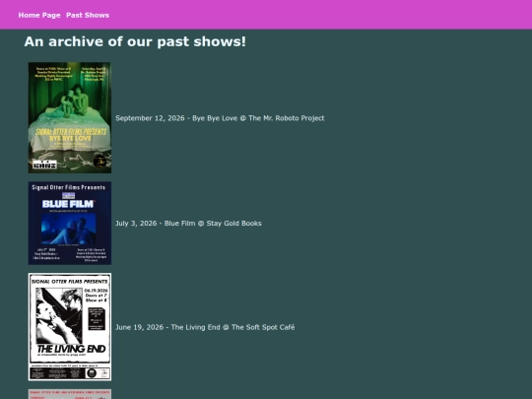Select text 'June 19, 2026 - The Living End @ The Soft Spot Café'
Viewport: 532px width, 399px height.
(205, 327)
